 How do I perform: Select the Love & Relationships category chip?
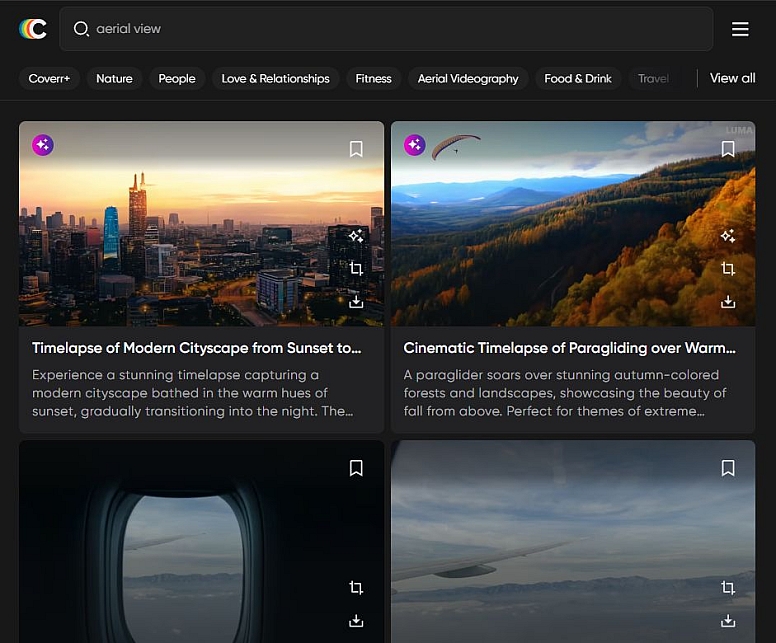pyautogui.click(x=275, y=78)
